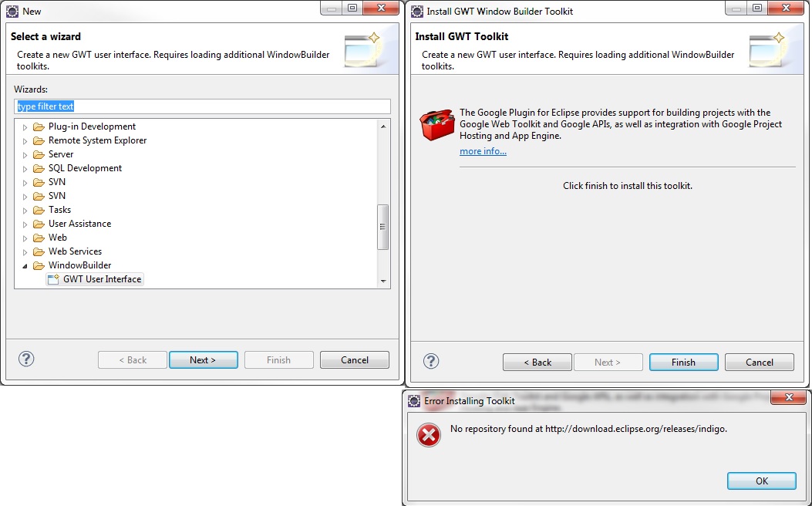Click the Eclipse icon in the Error Installing Toolkit title bar

414,401
